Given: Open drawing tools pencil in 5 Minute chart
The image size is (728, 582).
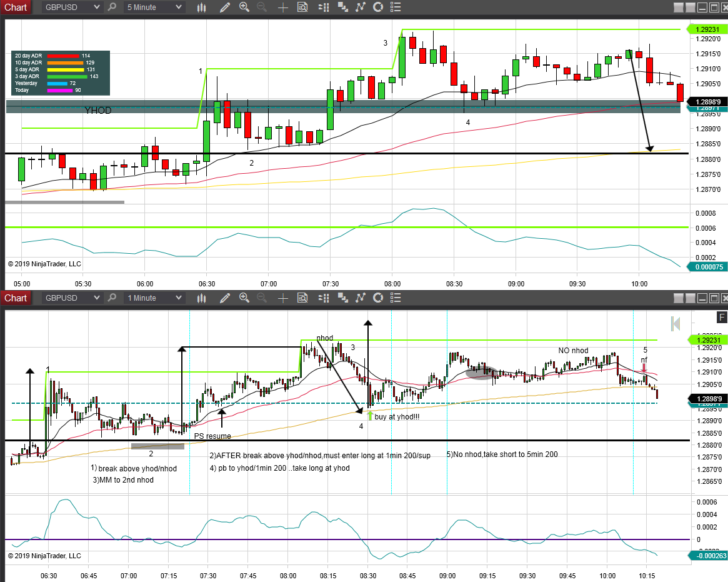Looking at the screenshot, I should (225, 7).
